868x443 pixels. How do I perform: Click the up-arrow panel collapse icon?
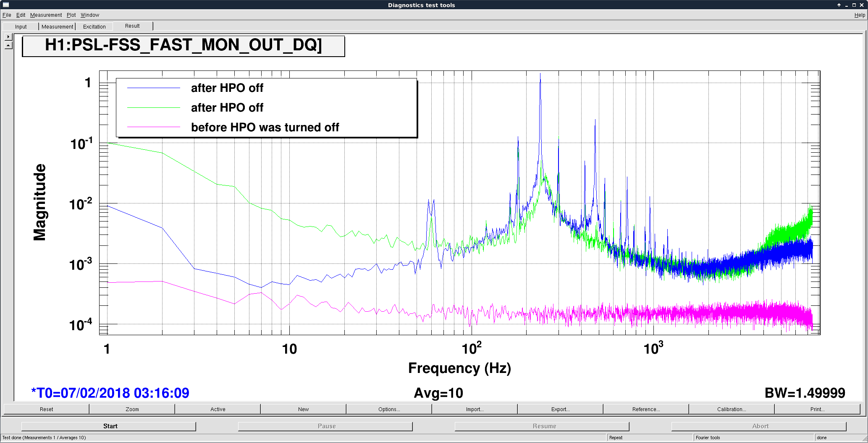click(8, 45)
